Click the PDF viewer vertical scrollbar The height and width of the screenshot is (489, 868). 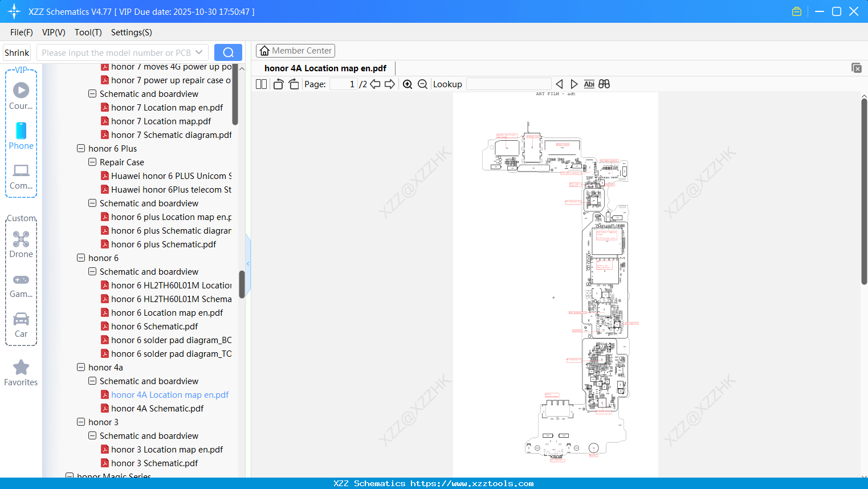point(864,191)
